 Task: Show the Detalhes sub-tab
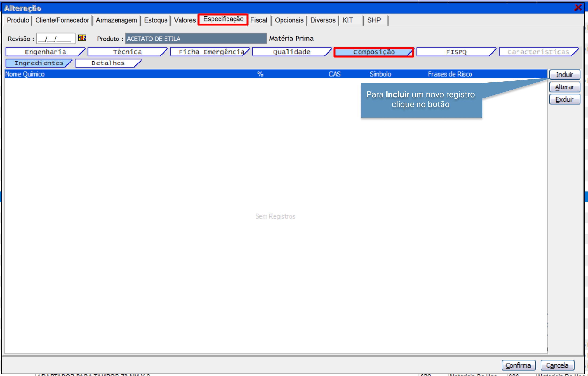(x=108, y=63)
